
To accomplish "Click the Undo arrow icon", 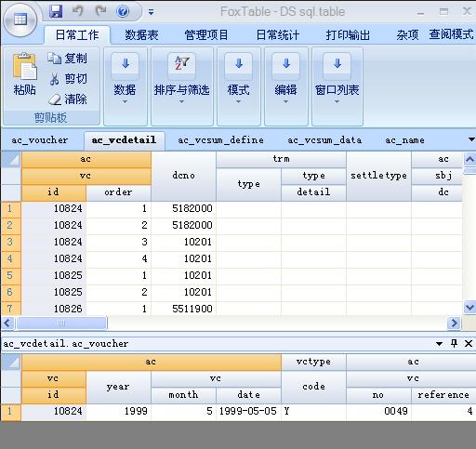I will (x=78, y=11).
